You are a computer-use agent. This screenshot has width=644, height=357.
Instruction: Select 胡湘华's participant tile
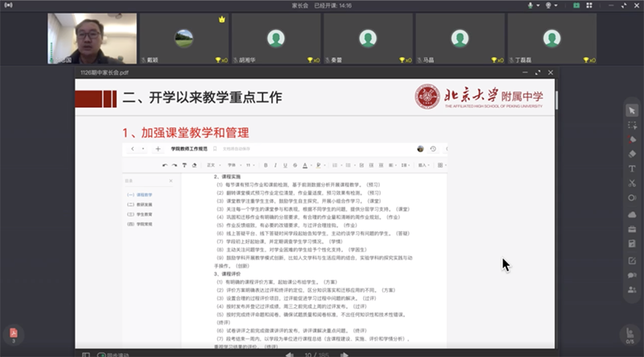(275, 38)
